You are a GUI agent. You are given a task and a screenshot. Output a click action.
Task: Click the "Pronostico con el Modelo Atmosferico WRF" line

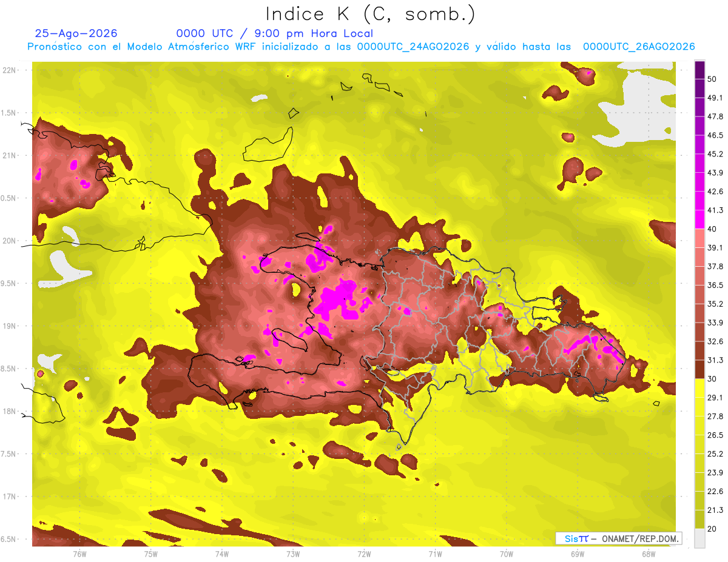coord(361,47)
